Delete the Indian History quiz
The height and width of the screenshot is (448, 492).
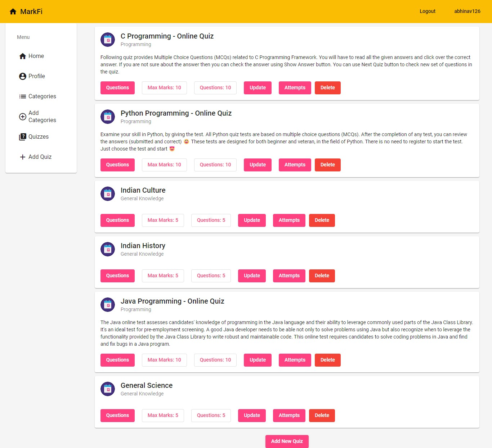pyautogui.click(x=322, y=276)
